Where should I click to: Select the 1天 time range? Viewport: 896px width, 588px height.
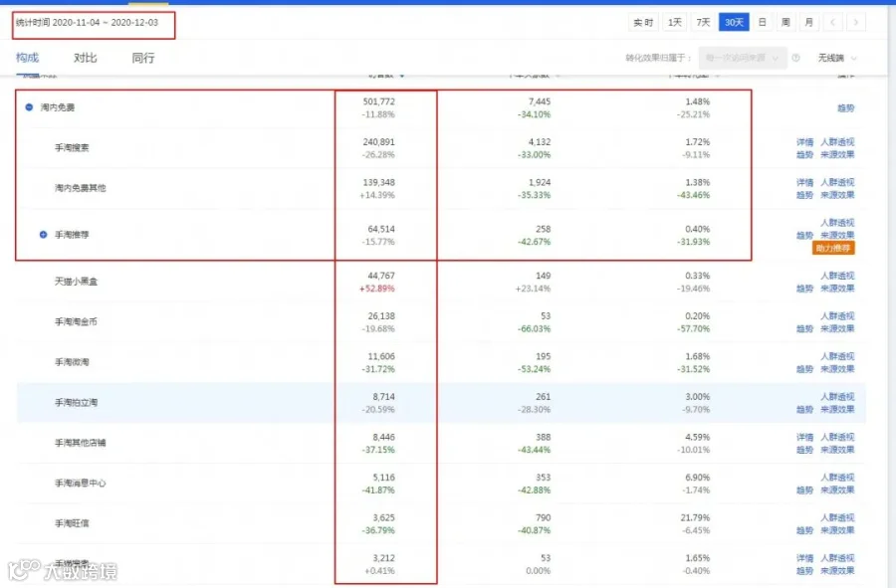click(x=675, y=22)
